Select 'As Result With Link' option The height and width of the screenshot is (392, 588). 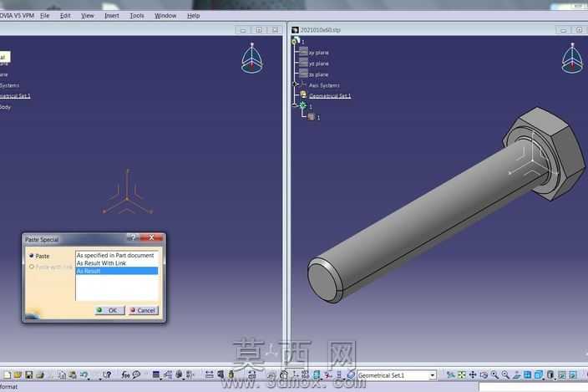pos(117,263)
